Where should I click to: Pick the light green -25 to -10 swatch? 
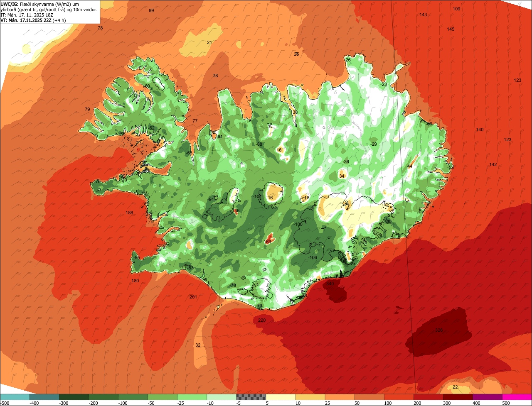click(192, 397)
